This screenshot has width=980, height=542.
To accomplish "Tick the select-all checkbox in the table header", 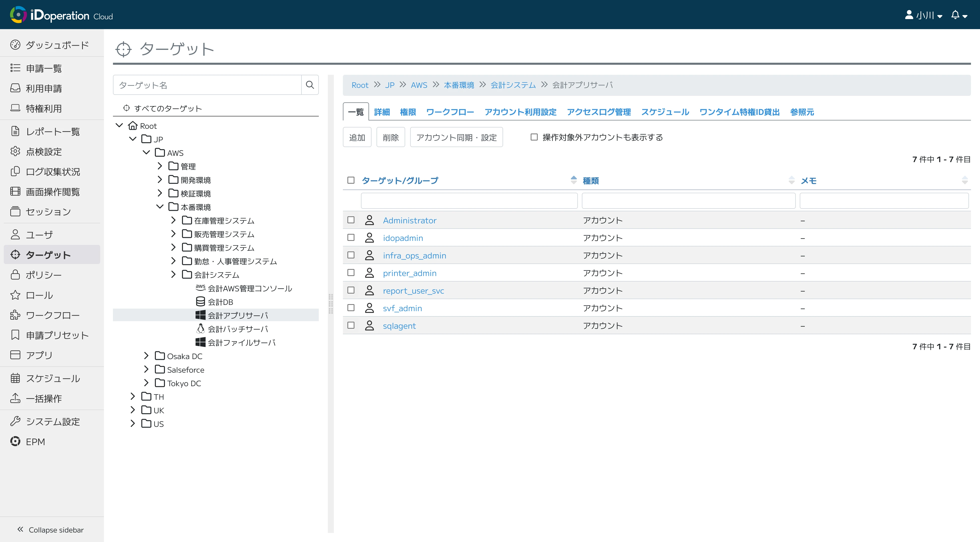I will 351,180.
